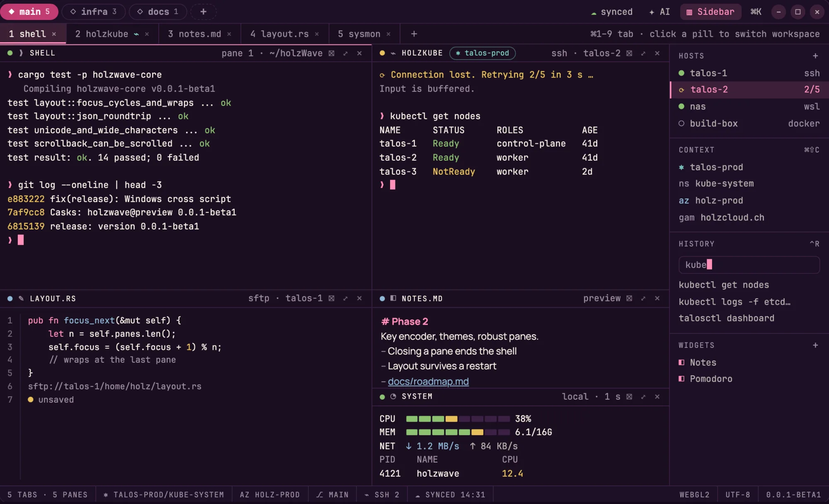829x504 pixels.
Task: Expand the SHELL pane to full size
Action: (345, 53)
